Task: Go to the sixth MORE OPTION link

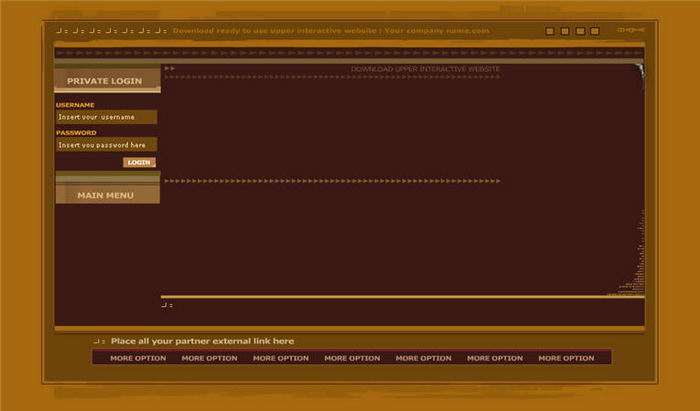Action: tap(495, 358)
